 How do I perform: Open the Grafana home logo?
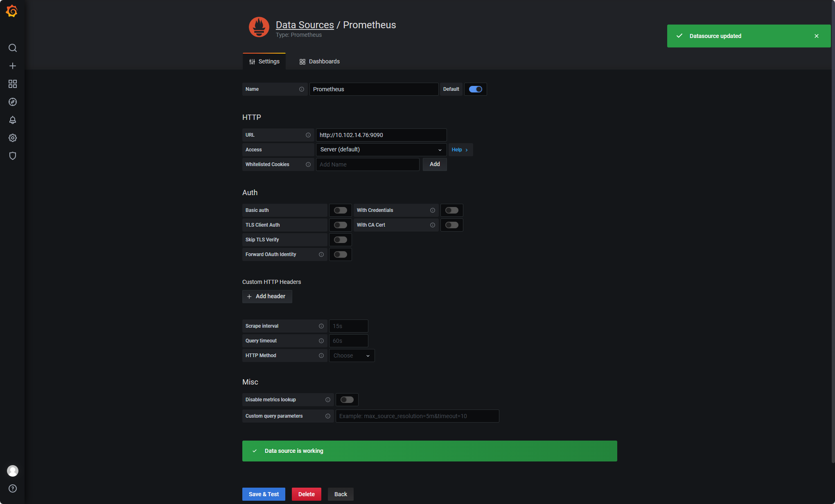tap(12, 11)
